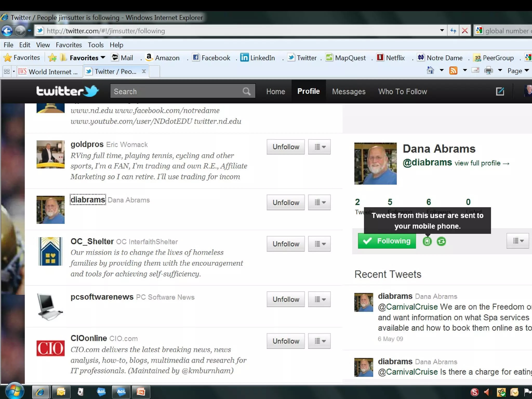Open the Tools menu
532x399 pixels.
coord(96,45)
